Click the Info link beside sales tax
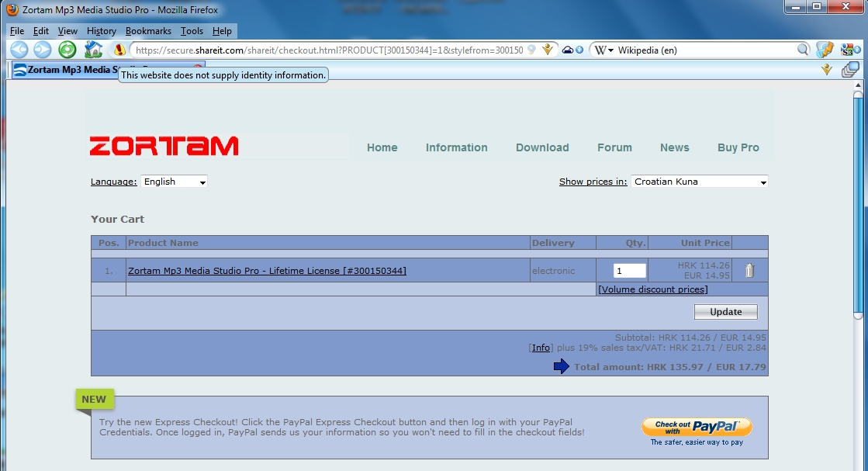868x471 pixels. [x=541, y=348]
